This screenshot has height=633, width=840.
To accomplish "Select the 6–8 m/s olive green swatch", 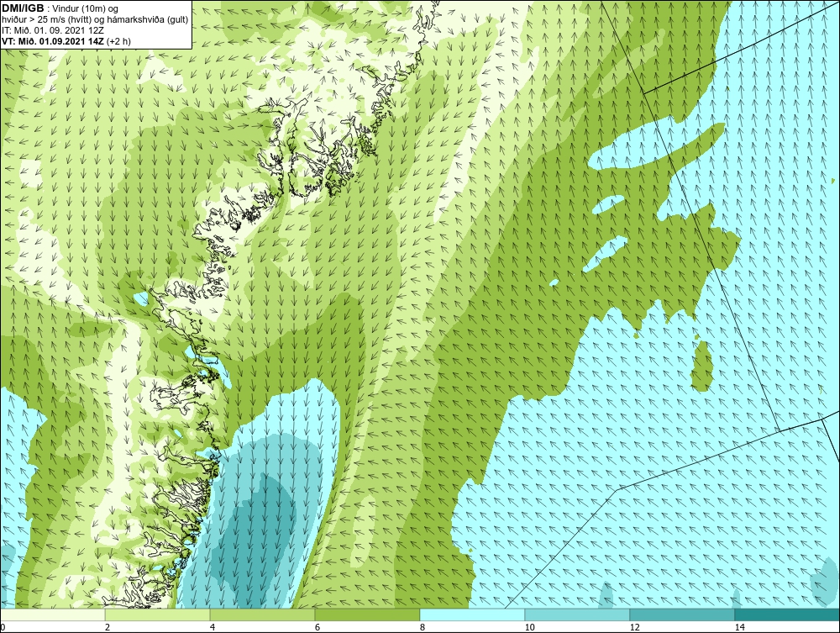I will (x=368, y=615).
